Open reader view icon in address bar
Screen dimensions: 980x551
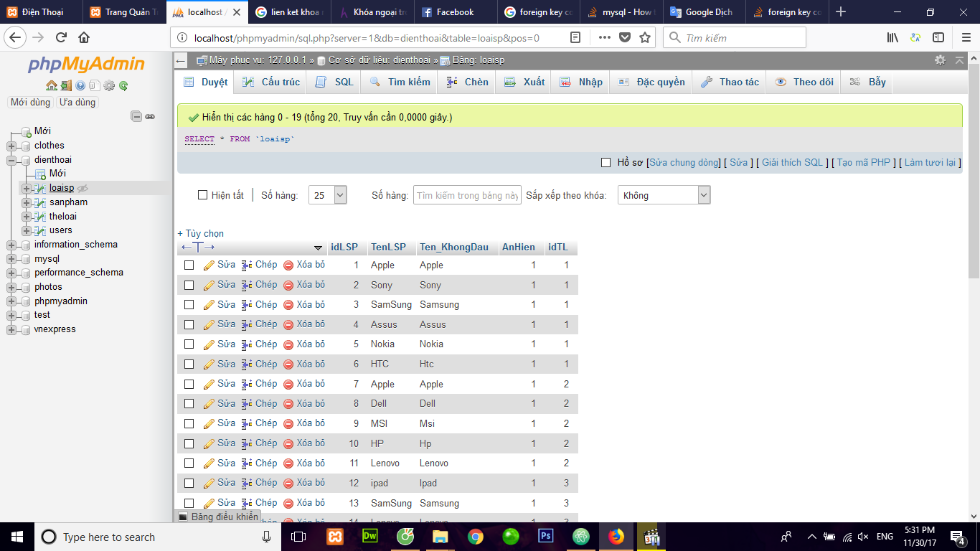(x=575, y=37)
